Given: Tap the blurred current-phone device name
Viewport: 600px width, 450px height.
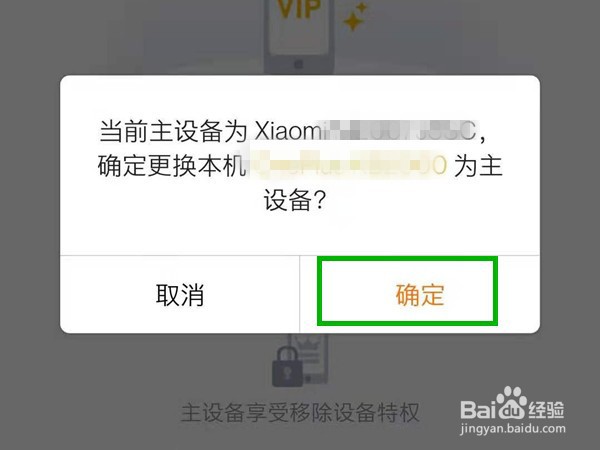Looking at the screenshot, I should [x=348, y=165].
